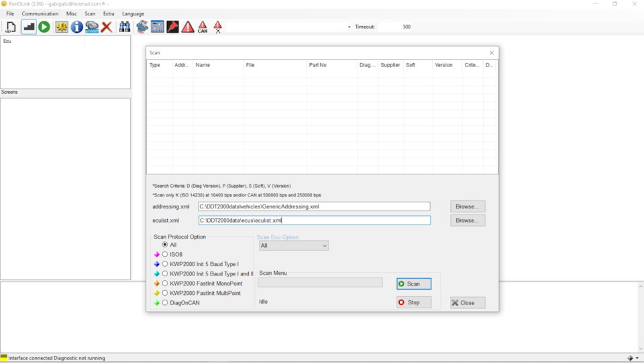The height and width of the screenshot is (364, 644).
Task: Click the yellow gear toolbar icon
Action: coord(62,27)
